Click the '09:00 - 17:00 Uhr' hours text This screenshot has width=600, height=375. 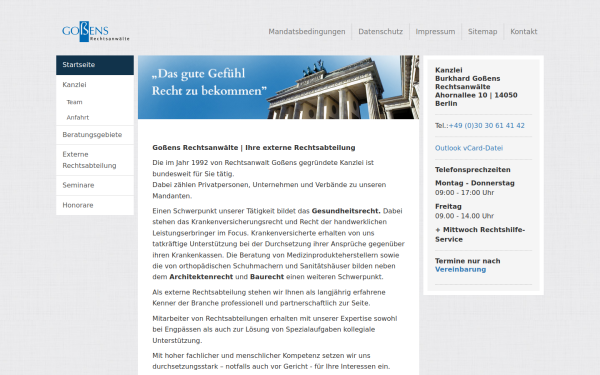(x=464, y=192)
